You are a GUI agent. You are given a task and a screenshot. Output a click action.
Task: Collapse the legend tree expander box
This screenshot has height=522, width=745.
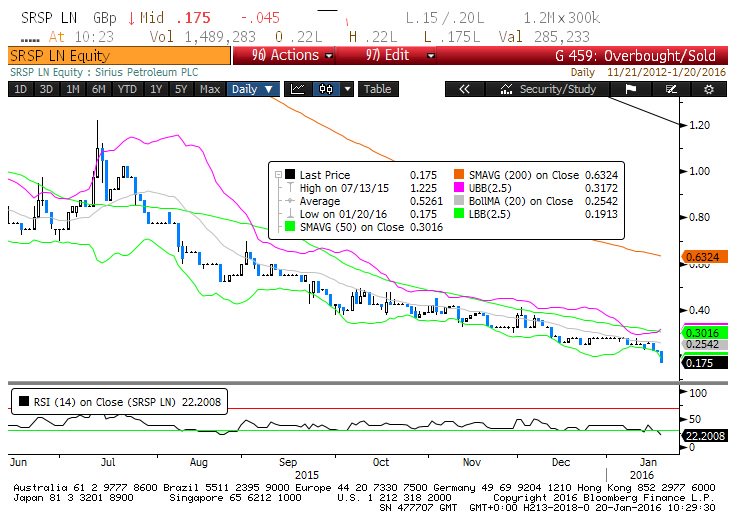[x=278, y=174]
